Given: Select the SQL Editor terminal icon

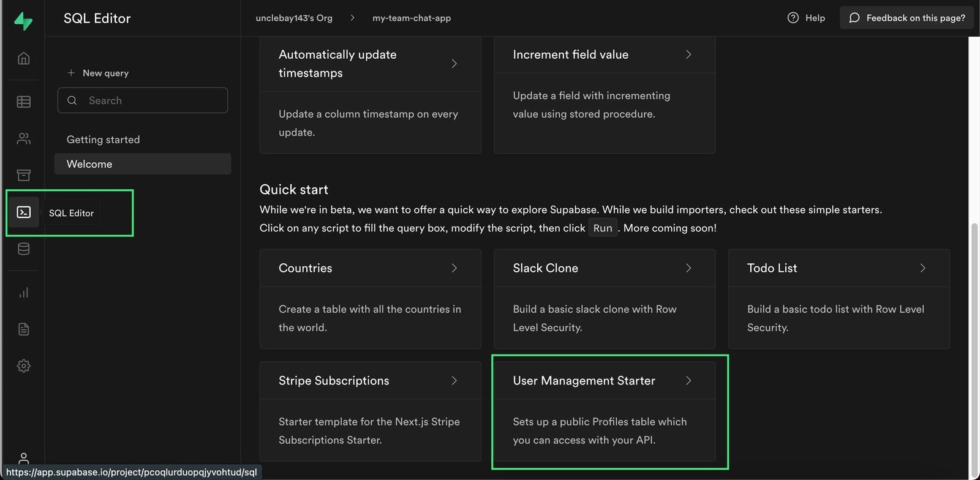Looking at the screenshot, I should [x=23, y=212].
